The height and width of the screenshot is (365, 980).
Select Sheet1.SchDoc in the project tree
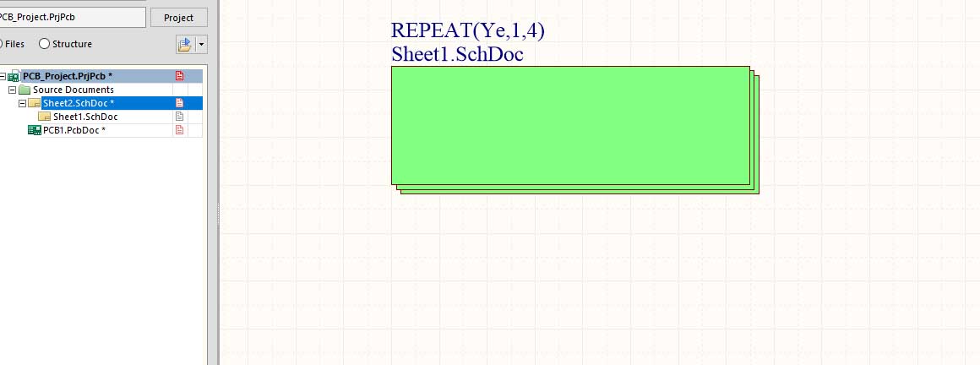click(84, 117)
